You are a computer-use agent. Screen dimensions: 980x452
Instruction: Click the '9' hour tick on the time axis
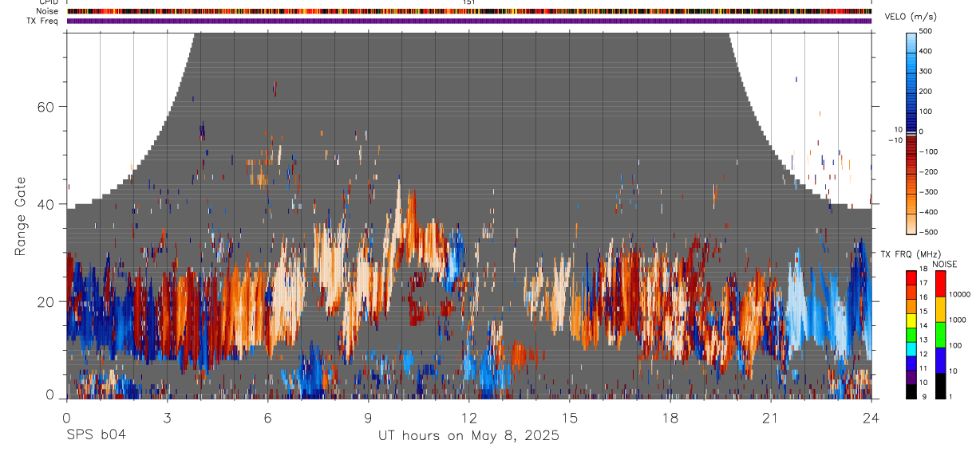[369, 417]
